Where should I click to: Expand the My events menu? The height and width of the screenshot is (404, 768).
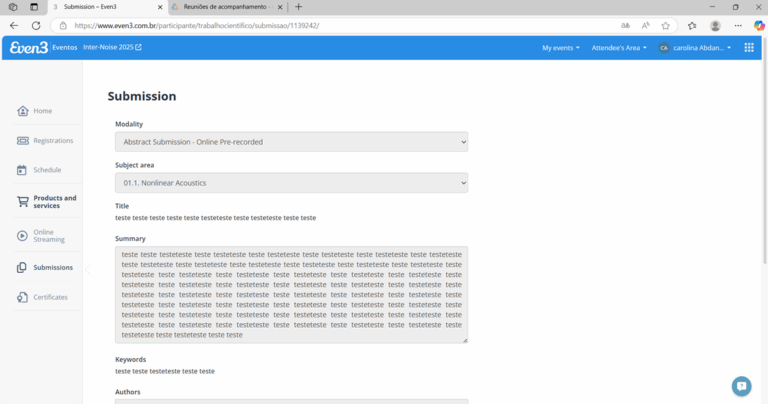pos(560,48)
